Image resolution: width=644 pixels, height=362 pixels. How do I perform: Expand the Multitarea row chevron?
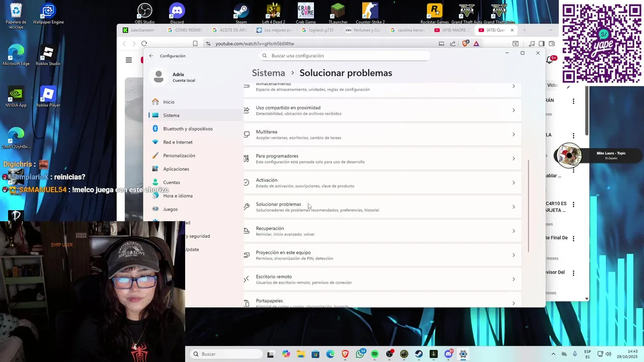coord(513,134)
